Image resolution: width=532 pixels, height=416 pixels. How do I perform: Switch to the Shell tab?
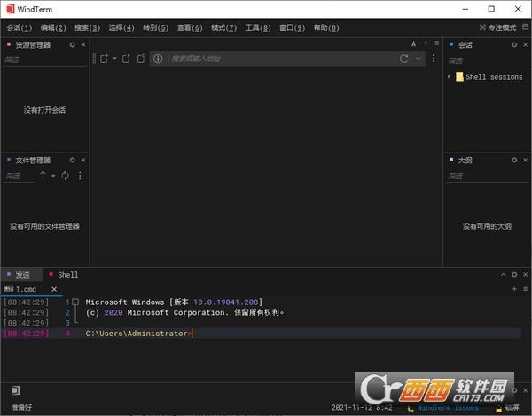point(64,275)
